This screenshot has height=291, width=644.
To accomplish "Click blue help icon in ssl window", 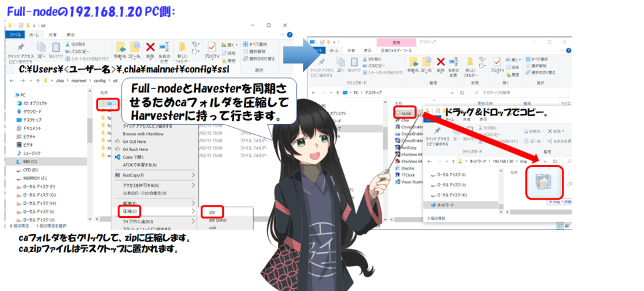I will click(289, 35).
